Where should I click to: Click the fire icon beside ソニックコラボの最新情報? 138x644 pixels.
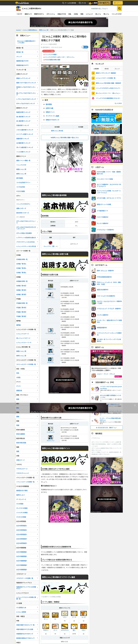(93, 98)
